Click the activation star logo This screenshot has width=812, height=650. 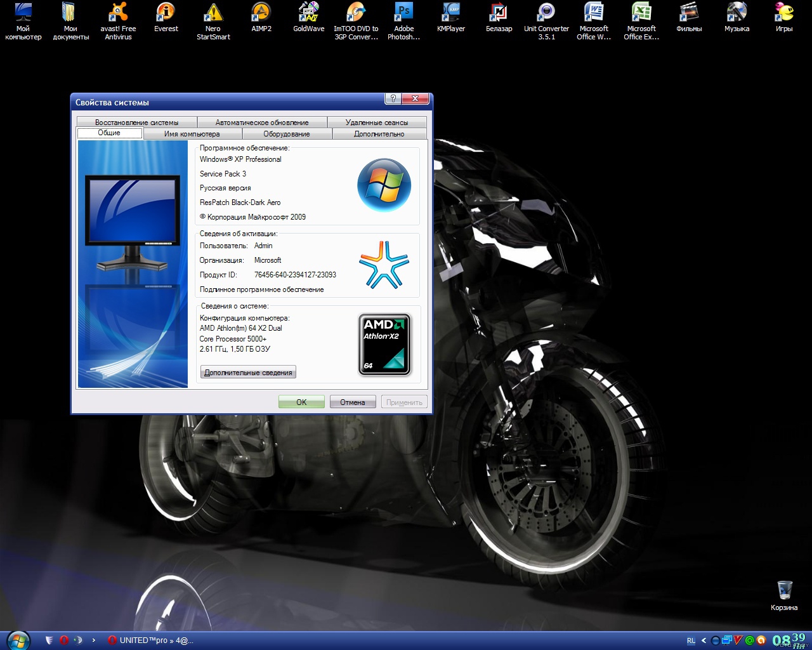(x=384, y=265)
